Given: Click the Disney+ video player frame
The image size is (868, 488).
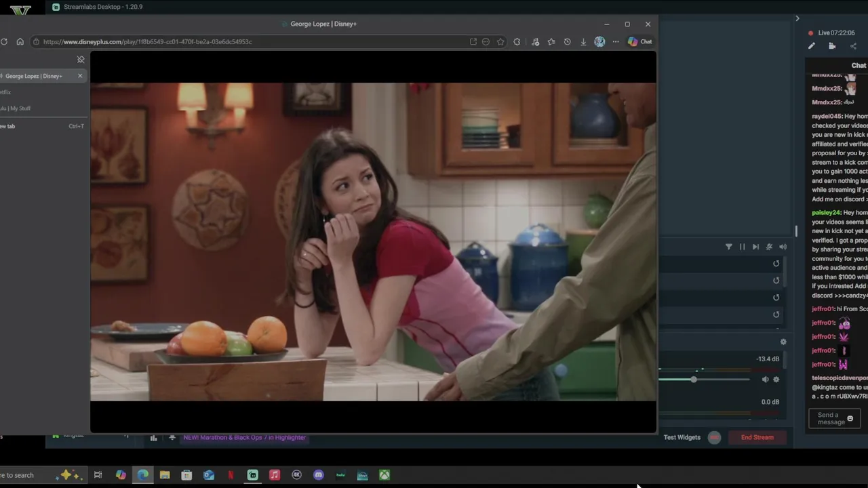Looking at the screenshot, I should point(373,242).
